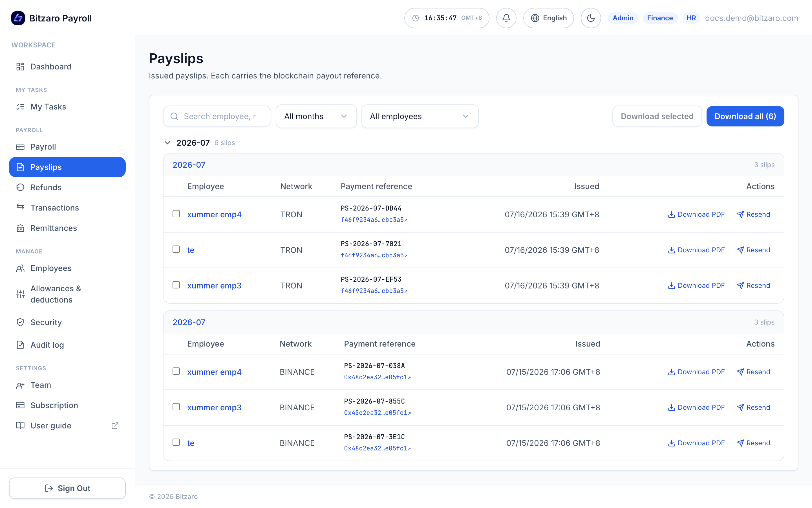Open transaction link under PS-2026-07-855C

(x=377, y=413)
